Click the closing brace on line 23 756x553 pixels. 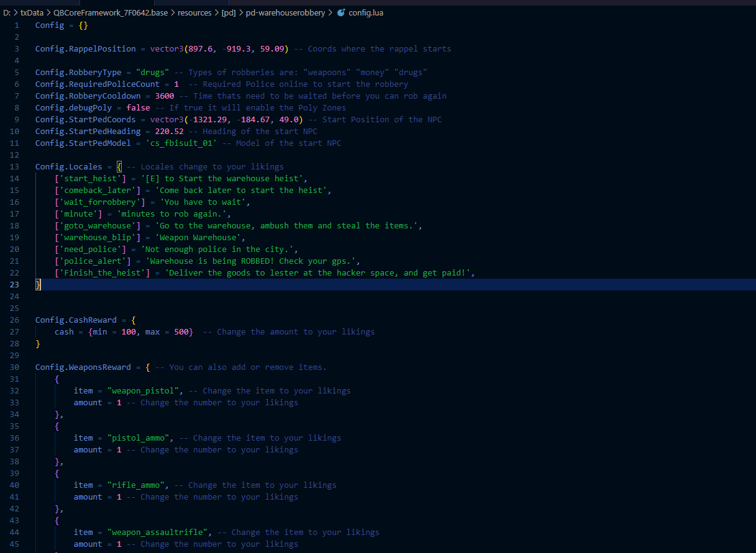tap(38, 284)
